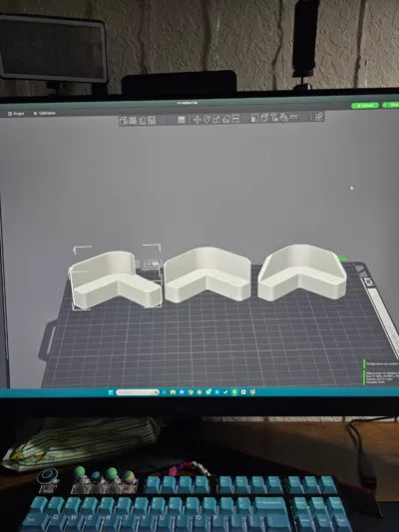Click the Arrange all objects icon
Screen dimensions: 399x532
pos(152,121)
